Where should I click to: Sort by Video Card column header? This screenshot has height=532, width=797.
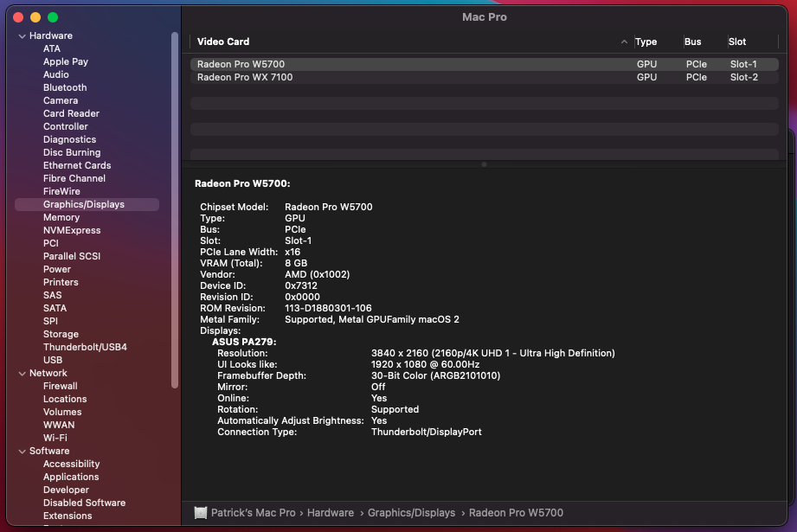click(223, 42)
